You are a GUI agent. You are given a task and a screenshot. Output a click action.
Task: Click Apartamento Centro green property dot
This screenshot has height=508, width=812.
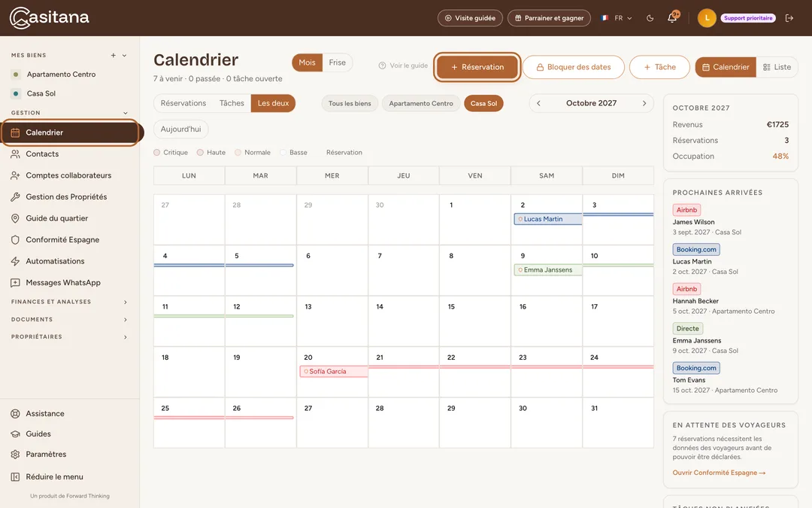coord(16,75)
